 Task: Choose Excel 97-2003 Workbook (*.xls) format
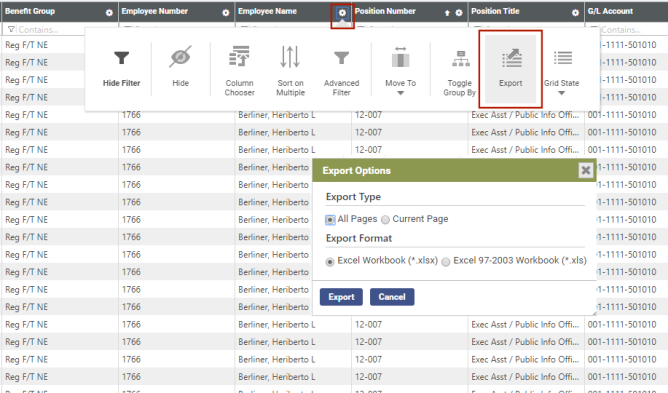pyautogui.click(x=446, y=262)
